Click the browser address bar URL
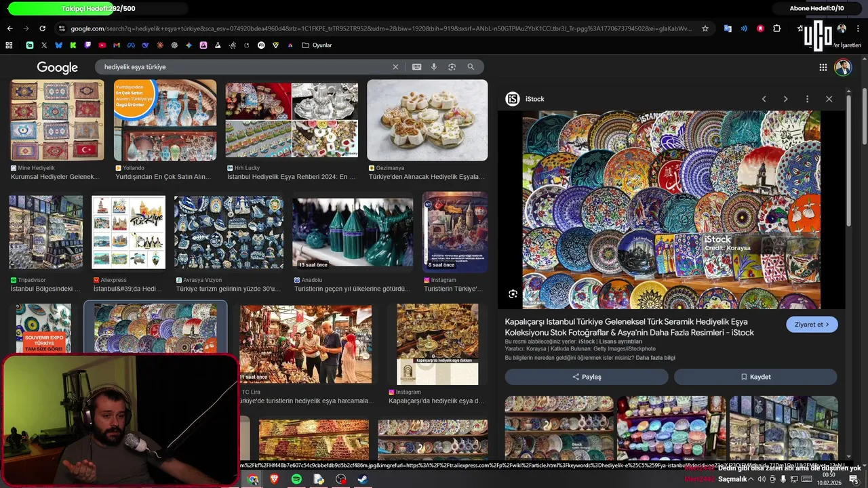The width and height of the screenshot is (868, 488). pos(381,28)
